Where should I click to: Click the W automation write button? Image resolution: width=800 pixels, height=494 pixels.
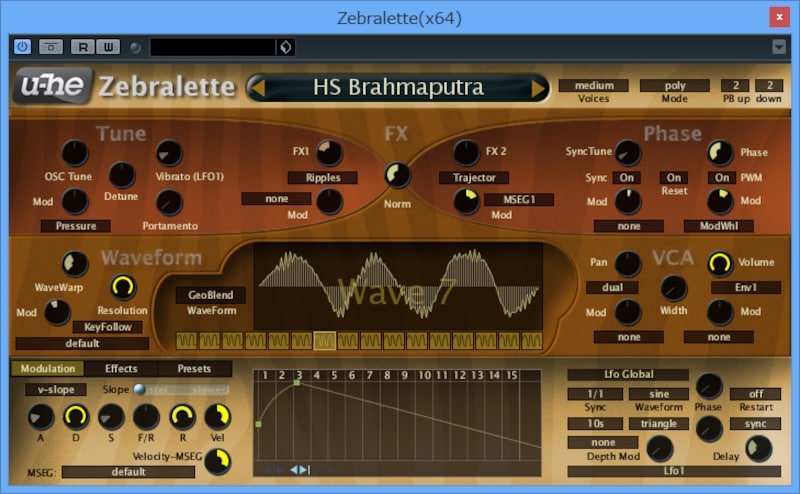pos(107,47)
